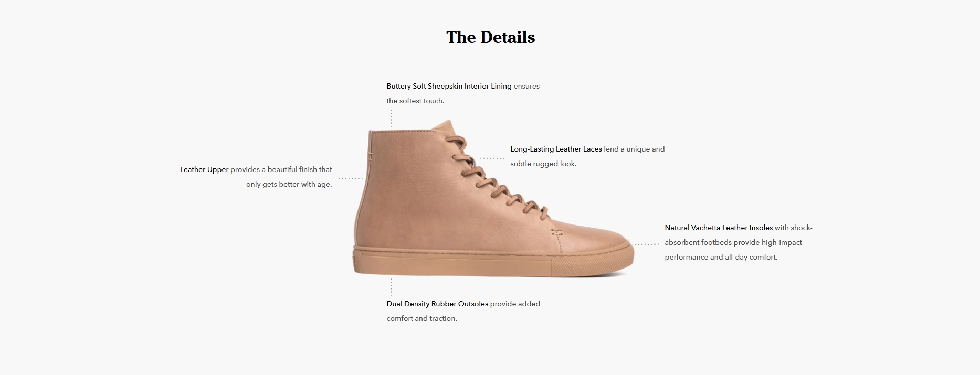Click dotted line pointing to laces

tap(492, 158)
